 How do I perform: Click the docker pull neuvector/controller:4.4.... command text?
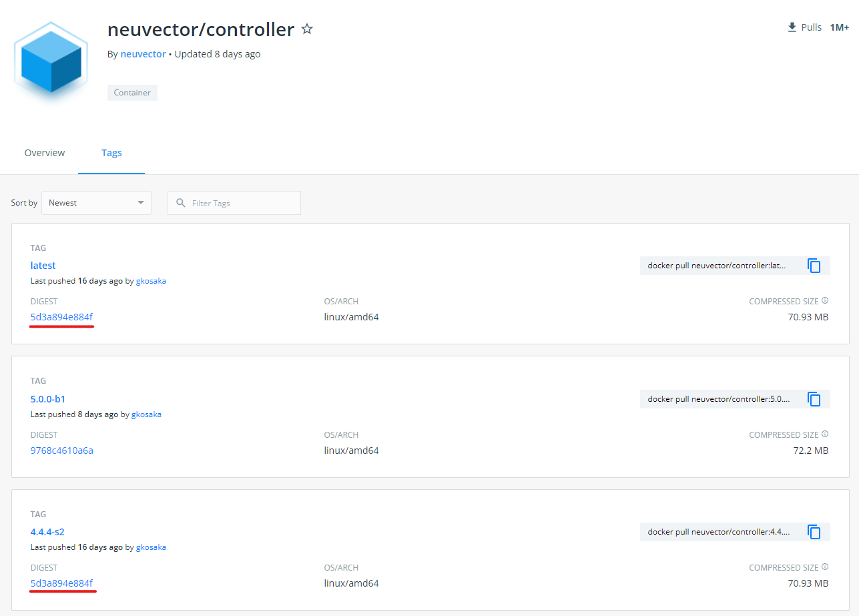pyautogui.click(x=719, y=532)
